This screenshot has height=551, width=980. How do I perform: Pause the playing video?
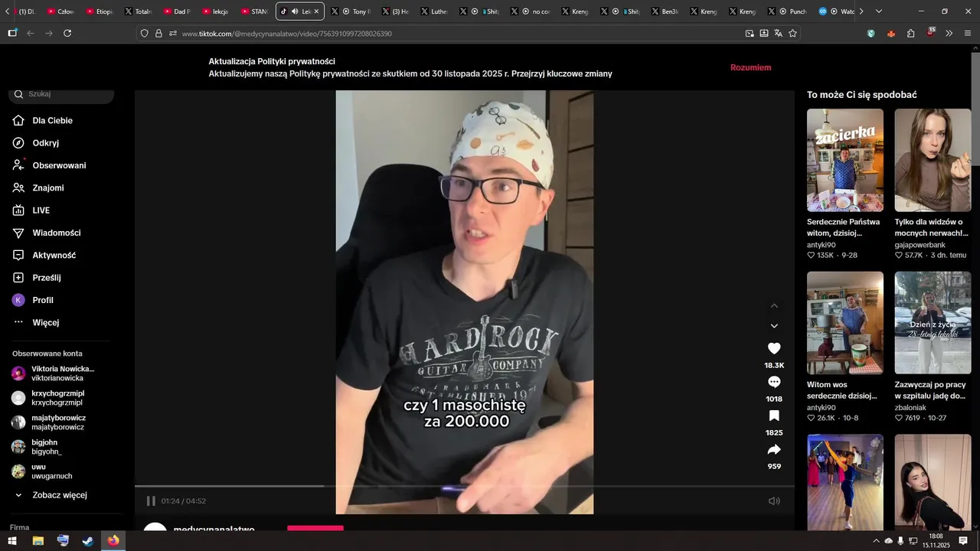pos(151,501)
